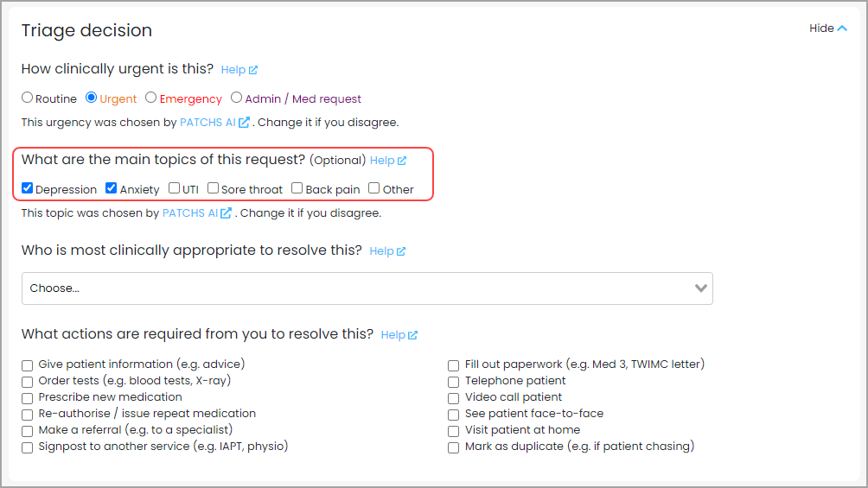This screenshot has width=868, height=488.
Task: Open the Choose... clinician dropdown
Action: coord(367,288)
